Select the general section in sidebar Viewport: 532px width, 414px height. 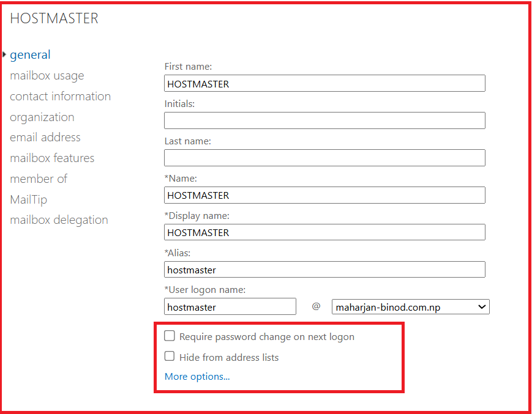(30, 55)
